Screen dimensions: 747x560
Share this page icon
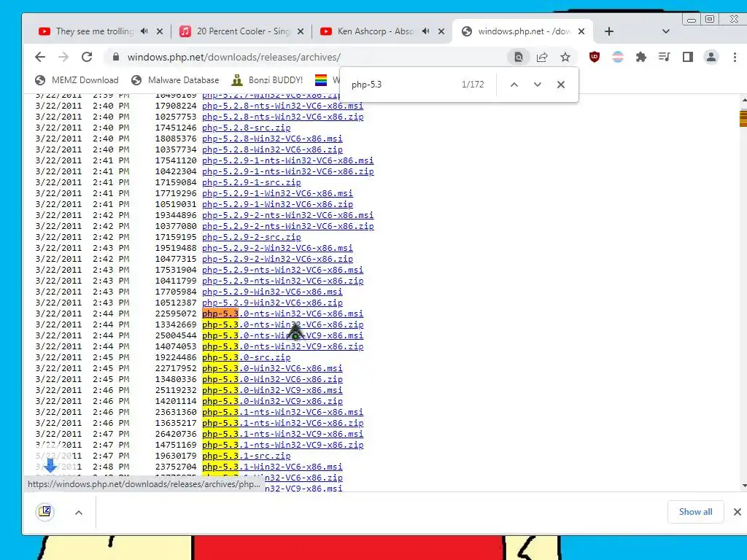[542, 57]
